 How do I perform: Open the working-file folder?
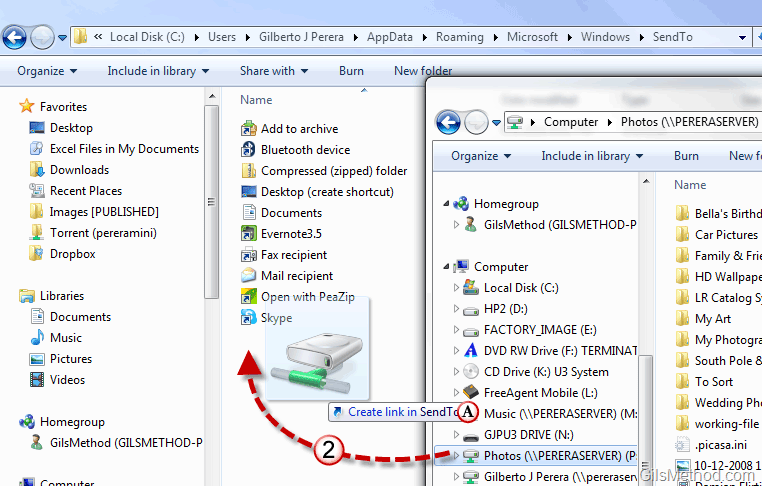(x=717, y=424)
